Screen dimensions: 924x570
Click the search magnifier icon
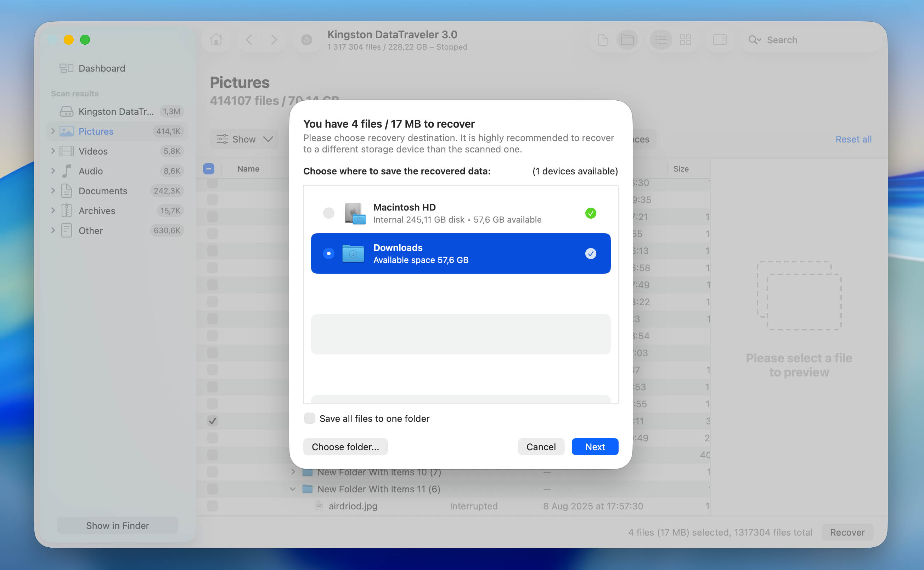point(754,40)
